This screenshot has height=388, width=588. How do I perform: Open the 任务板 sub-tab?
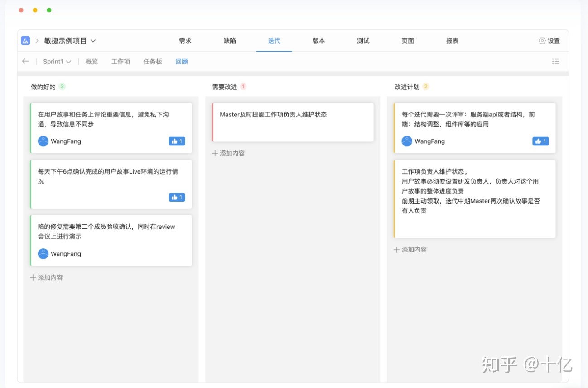coord(153,62)
